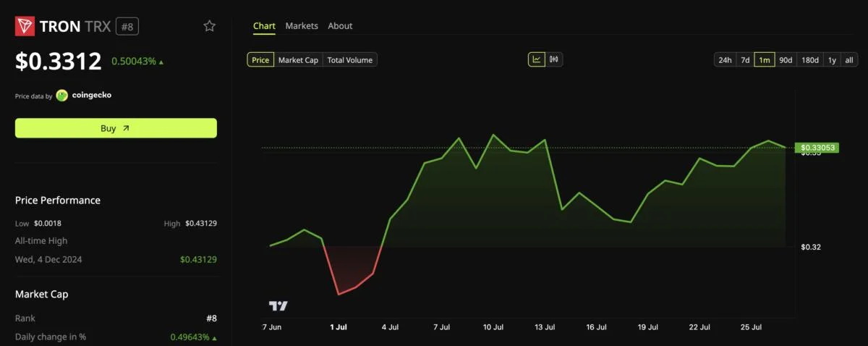Click the 13 Jul date axis label
The height and width of the screenshot is (346, 868).
[x=545, y=327]
